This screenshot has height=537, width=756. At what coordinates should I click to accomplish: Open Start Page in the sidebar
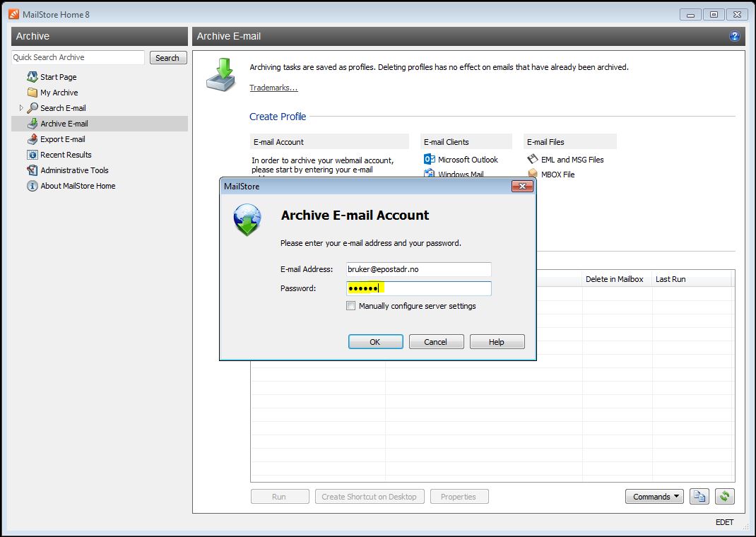pos(59,77)
